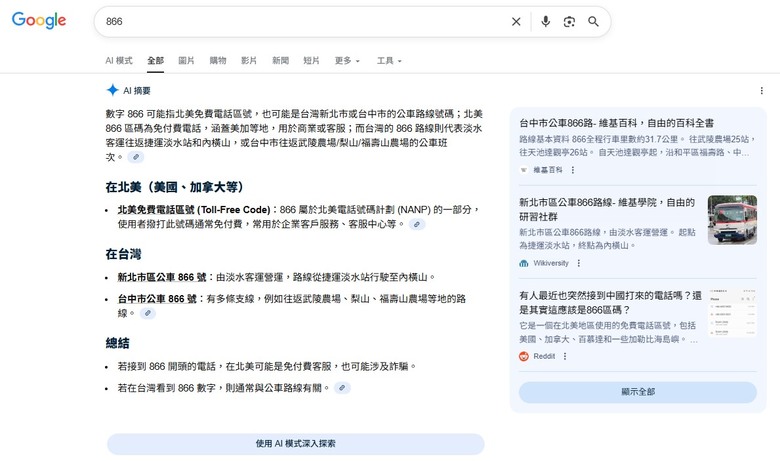Open 台中市公車866路 維基百科 result

(x=616, y=123)
